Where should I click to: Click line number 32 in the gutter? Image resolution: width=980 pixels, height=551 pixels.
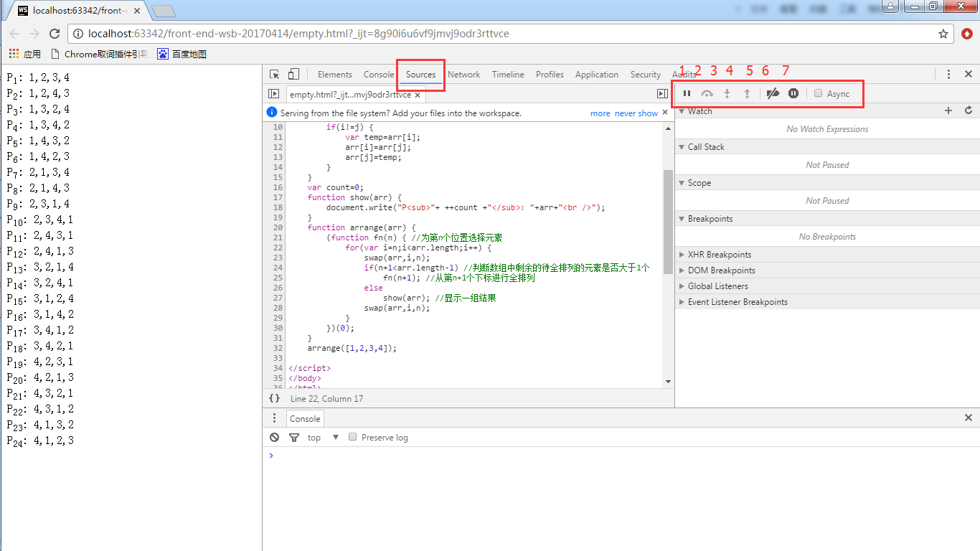tap(276, 348)
